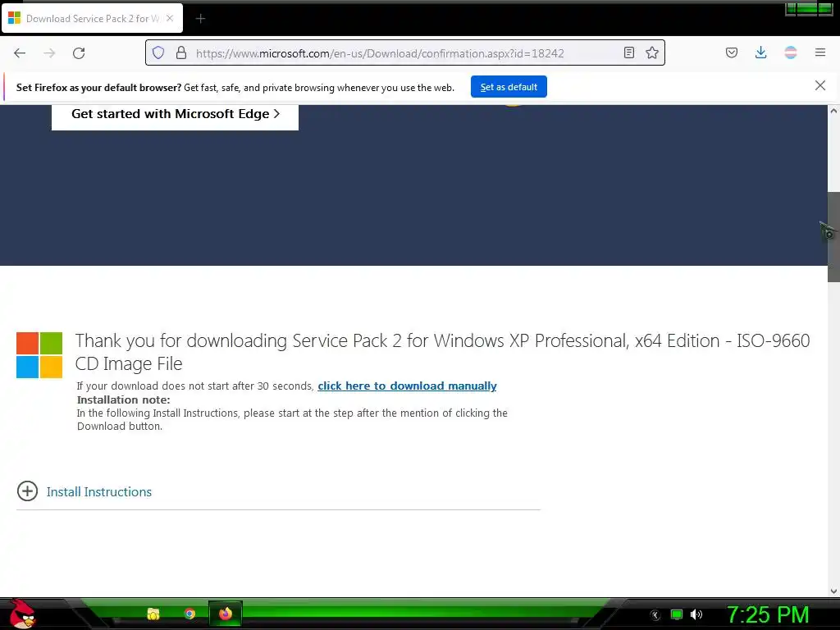
Task: Click the Thank you for downloading heading
Action: (x=442, y=352)
